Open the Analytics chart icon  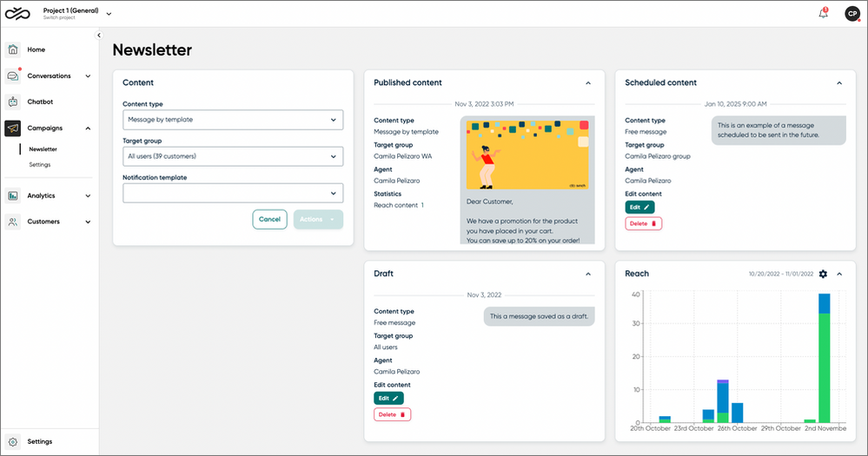coord(13,195)
